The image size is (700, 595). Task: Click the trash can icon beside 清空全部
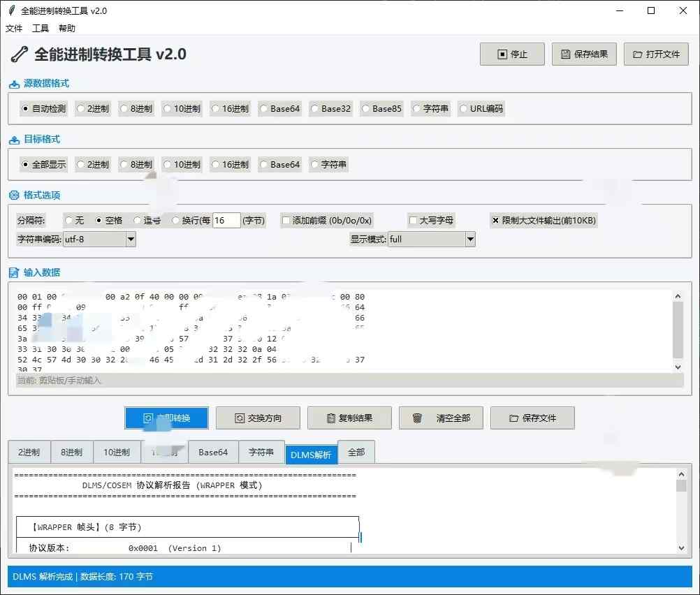pyautogui.click(x=417, y=418)
